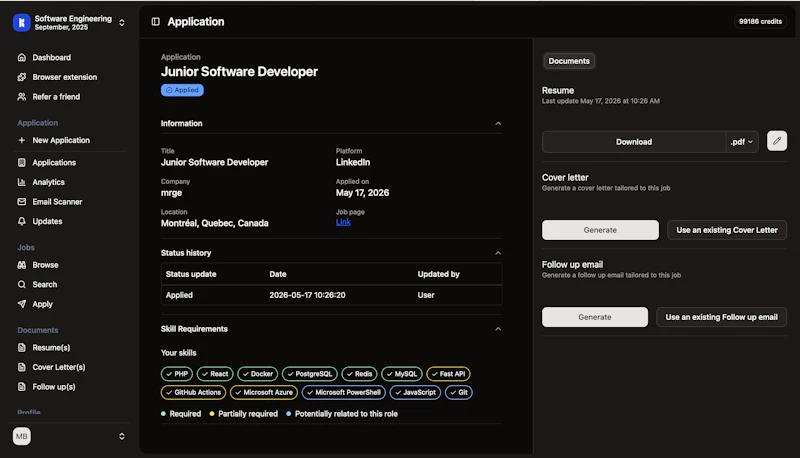The height and width of the screenshot is (458, 800).
Task: Open the Job page Link
Action: 343,222
